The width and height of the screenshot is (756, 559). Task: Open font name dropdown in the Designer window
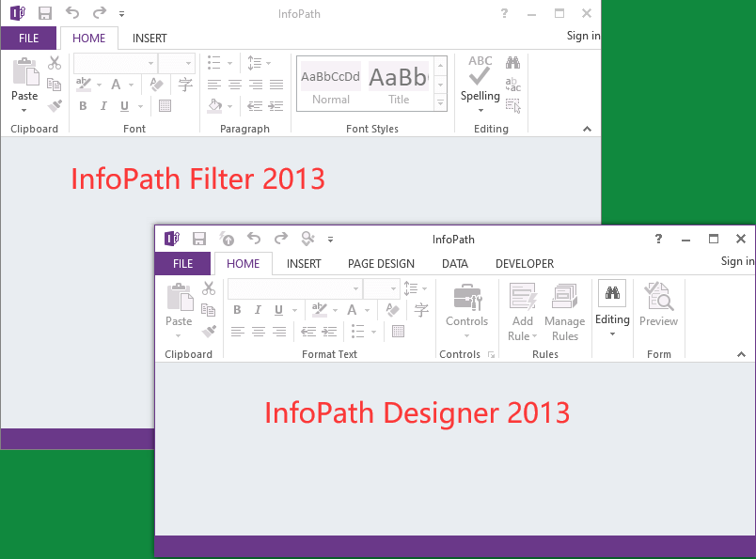tap(355, 288)
